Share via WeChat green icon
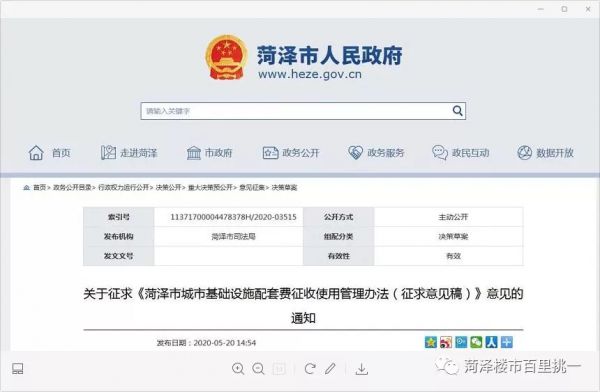 tap(476, 342)
